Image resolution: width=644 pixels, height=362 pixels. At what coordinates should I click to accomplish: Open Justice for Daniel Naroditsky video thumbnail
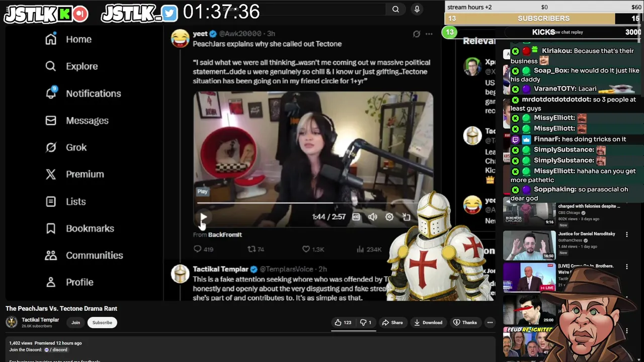pos(529,245)
